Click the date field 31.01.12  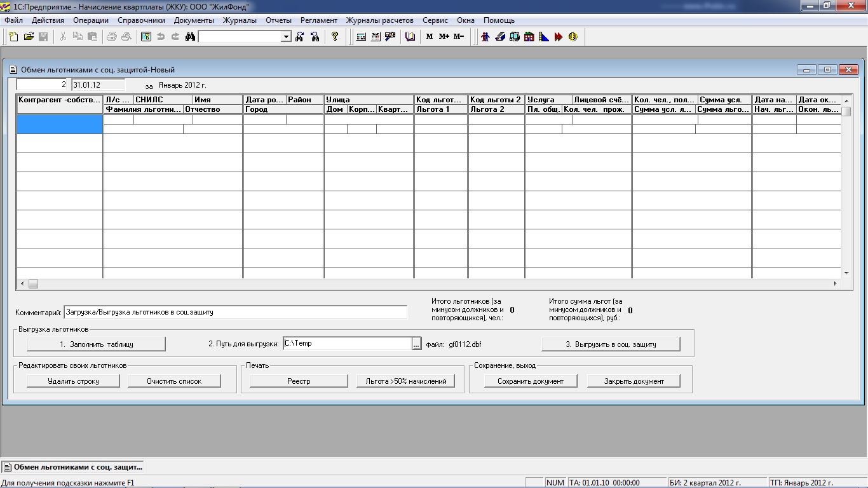98,85
